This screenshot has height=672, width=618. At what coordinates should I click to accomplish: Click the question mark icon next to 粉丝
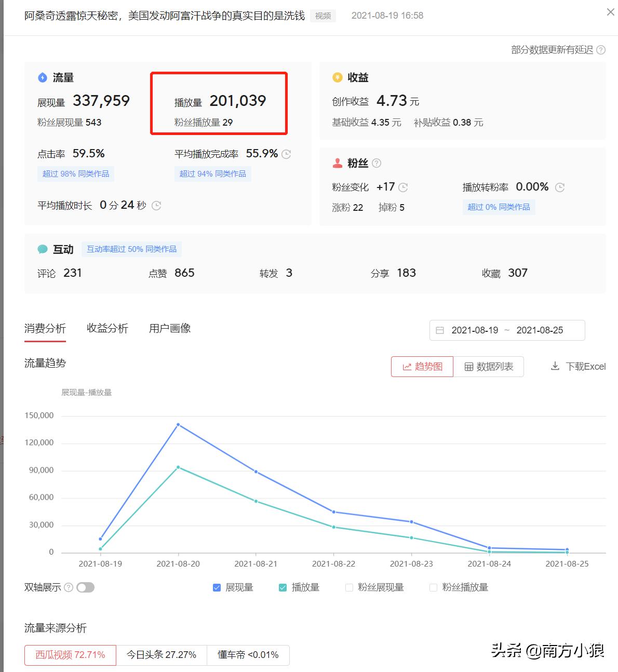(377, 163)
